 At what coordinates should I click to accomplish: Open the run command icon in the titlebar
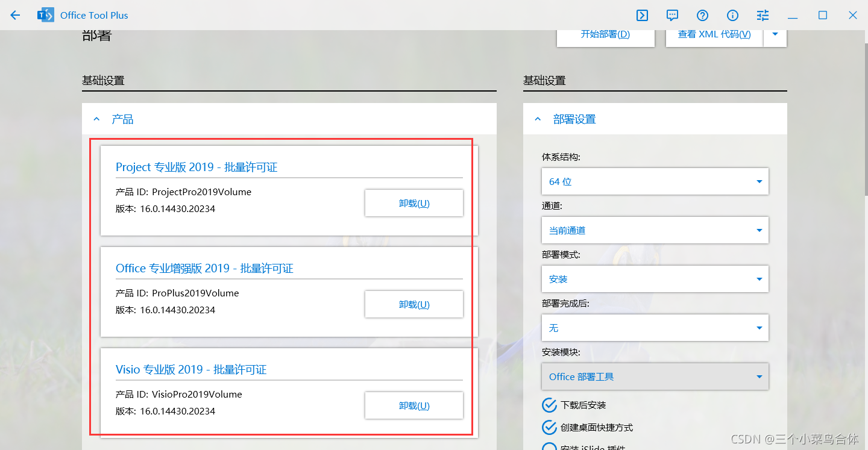coord(642,15)
